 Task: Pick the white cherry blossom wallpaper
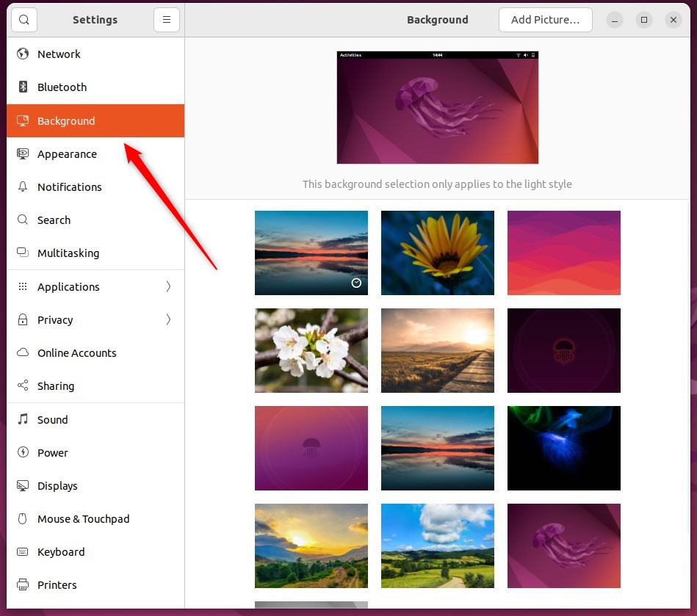311,350
